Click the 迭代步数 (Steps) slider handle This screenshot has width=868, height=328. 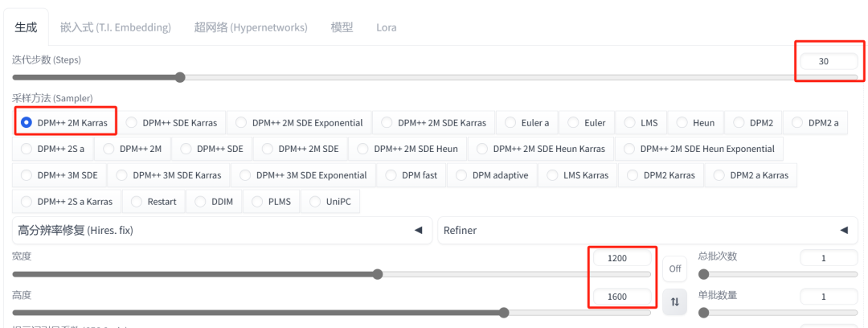(x=180, y=77)
